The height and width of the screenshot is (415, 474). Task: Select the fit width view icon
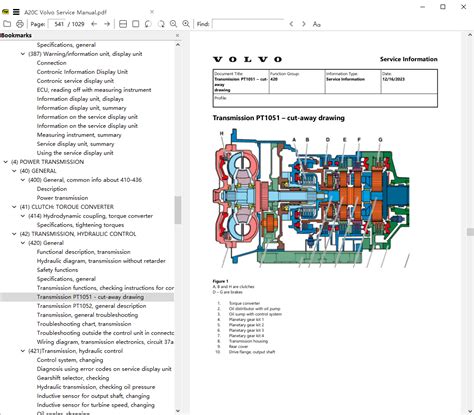(123, 24)
